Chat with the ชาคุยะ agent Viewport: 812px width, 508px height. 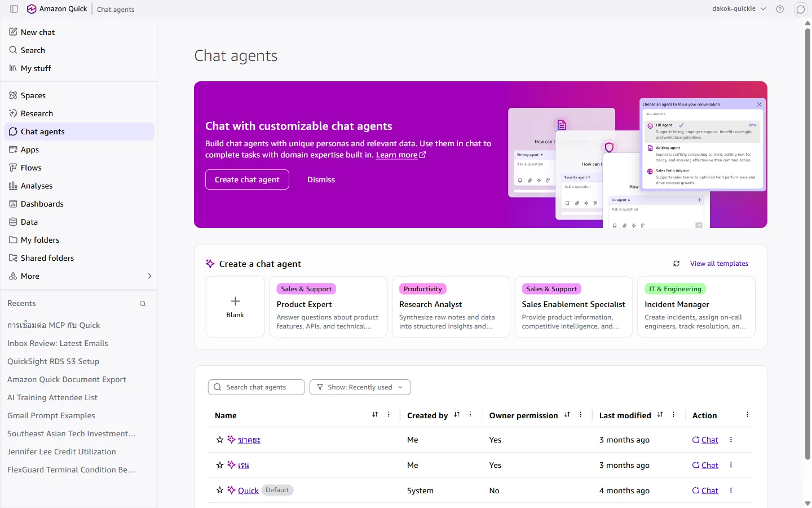[705, 440]
